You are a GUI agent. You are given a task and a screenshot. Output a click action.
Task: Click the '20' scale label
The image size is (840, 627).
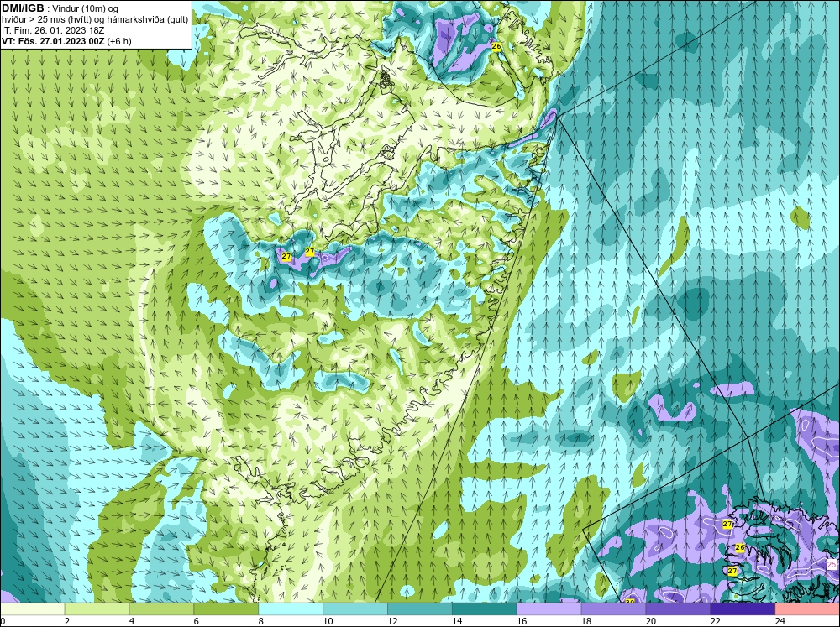coord(651,621)
